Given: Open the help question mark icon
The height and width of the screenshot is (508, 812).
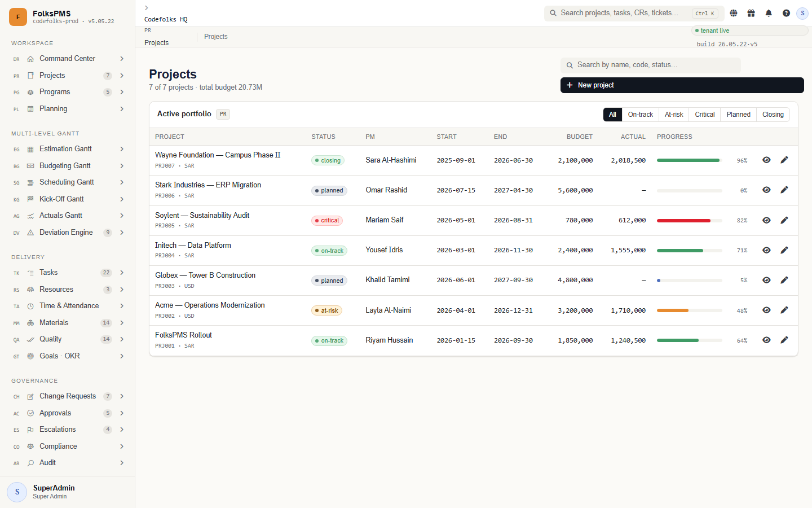Looking at the screenshot, I should click(x=786, y=13).
